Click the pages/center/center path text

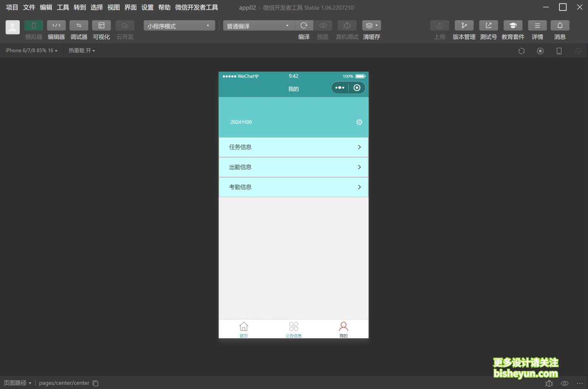pyautogui.click(x=64, y=383)
